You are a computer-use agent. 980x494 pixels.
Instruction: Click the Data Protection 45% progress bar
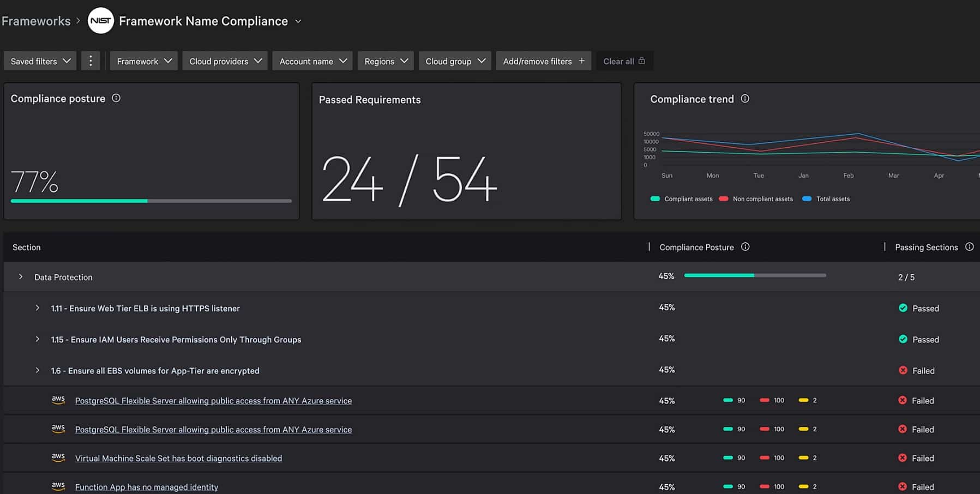(755, 276)
